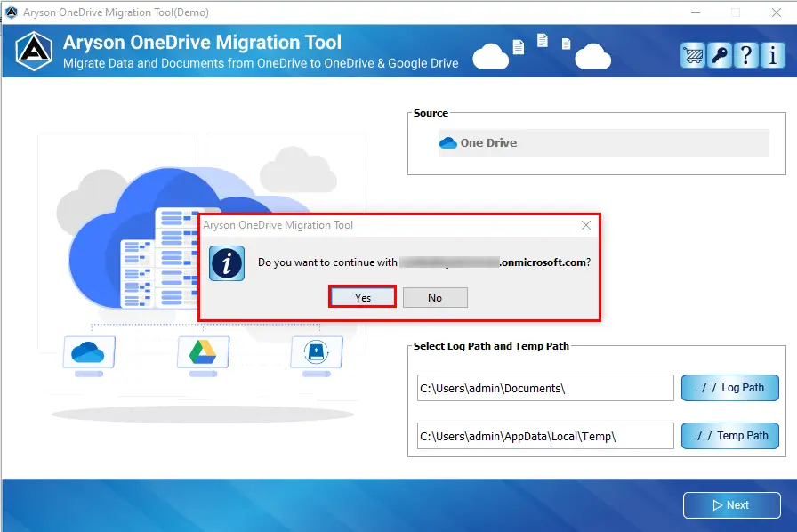This screenshot has width=797, height=532.
Task: Click the 'Select Log Path and Temp Path' label
Action: pyautogui.click(x=491, y=346)
